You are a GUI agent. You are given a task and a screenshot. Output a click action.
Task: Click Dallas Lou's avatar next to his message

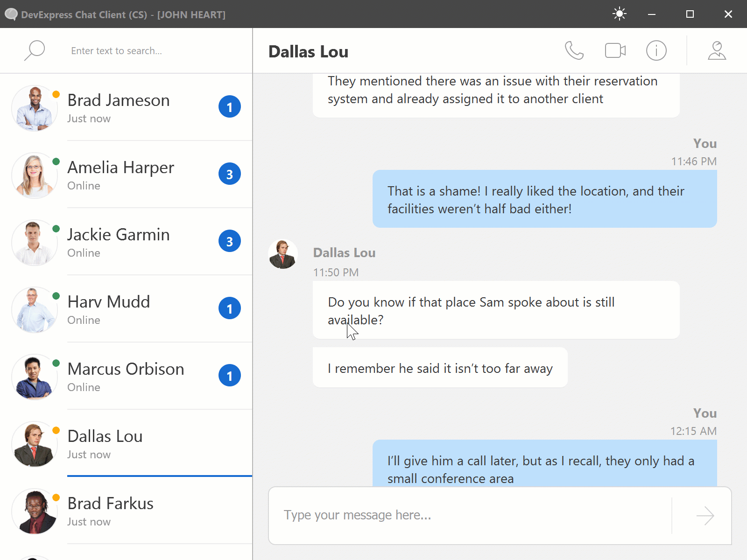click(x=282, y=254)
